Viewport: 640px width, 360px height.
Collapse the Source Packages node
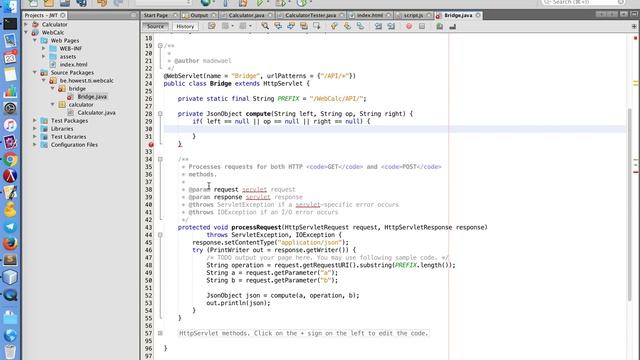pyautogui.click(x=35, y=72)
